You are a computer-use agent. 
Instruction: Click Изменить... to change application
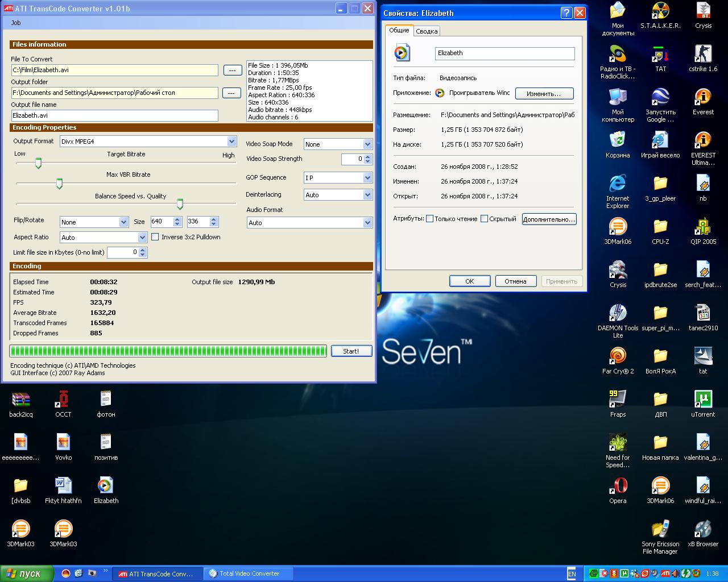click(544, 94)
